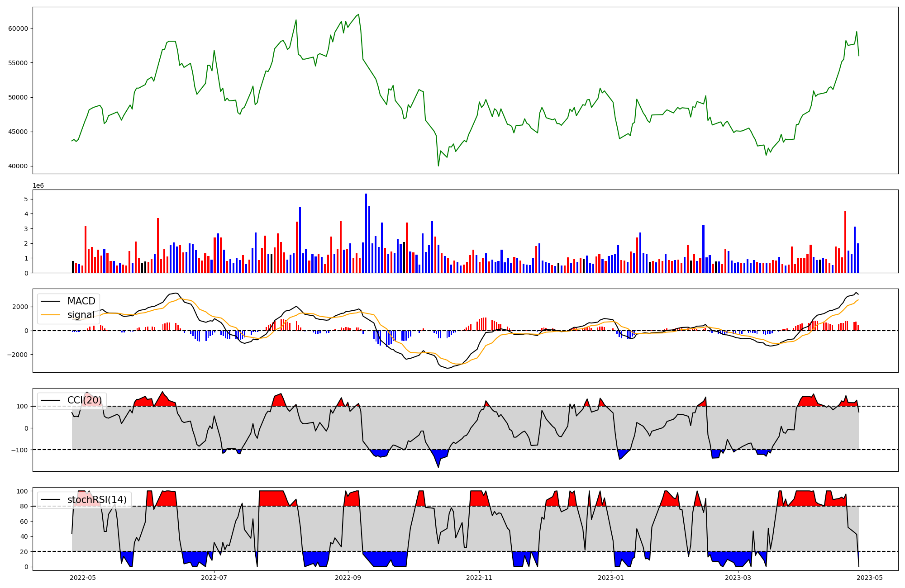The image size is (905, 588).
Task: Click the stochRSI axis 80 tick label
Action: click(24, 507)
